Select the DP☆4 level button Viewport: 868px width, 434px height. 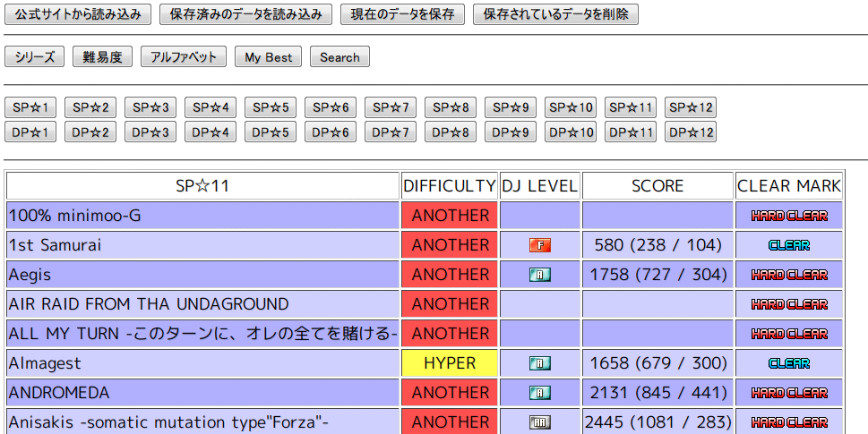(211, 132)
